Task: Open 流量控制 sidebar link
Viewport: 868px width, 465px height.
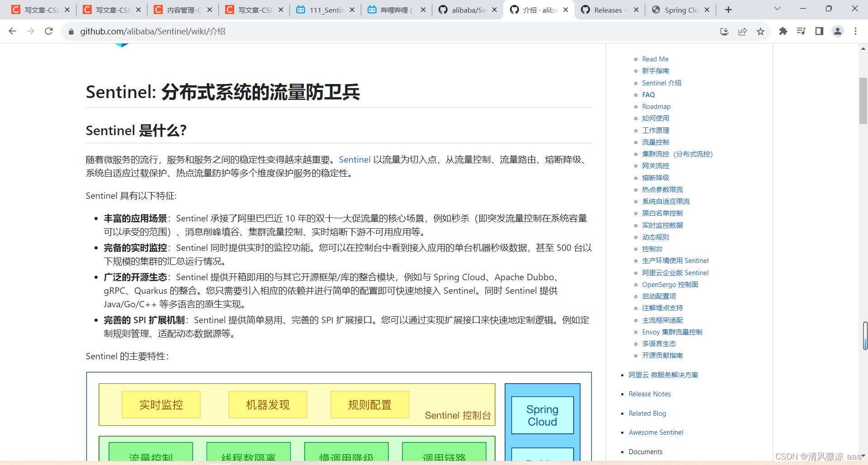Action: [x=656, y=142]
